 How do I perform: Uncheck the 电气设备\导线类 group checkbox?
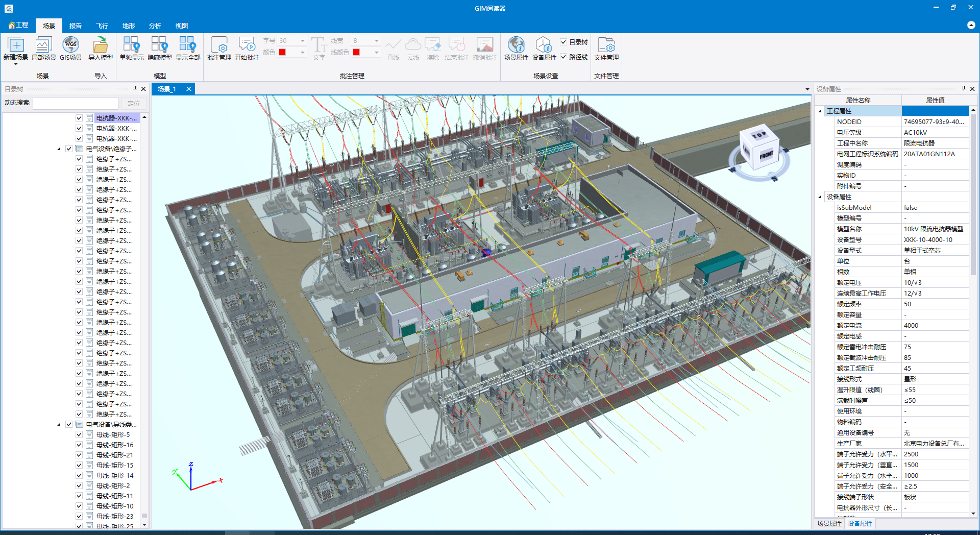pos(69,424)
